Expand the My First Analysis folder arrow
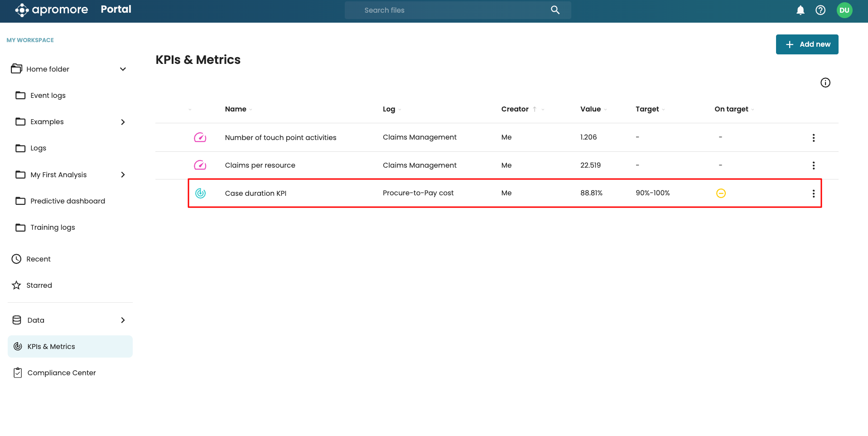The width and height of the screenshot is (868, 436). 123,175
